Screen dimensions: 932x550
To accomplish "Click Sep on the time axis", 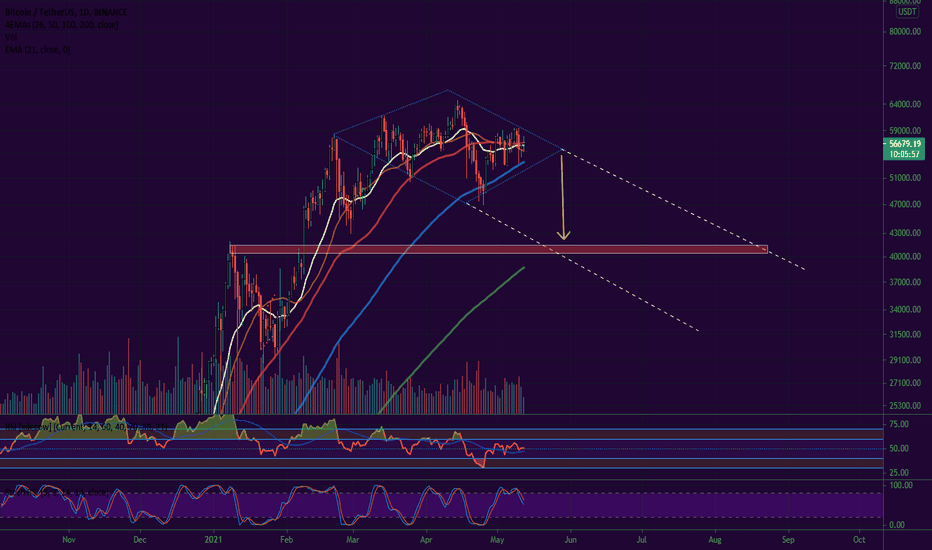I will tap(788, 540).
